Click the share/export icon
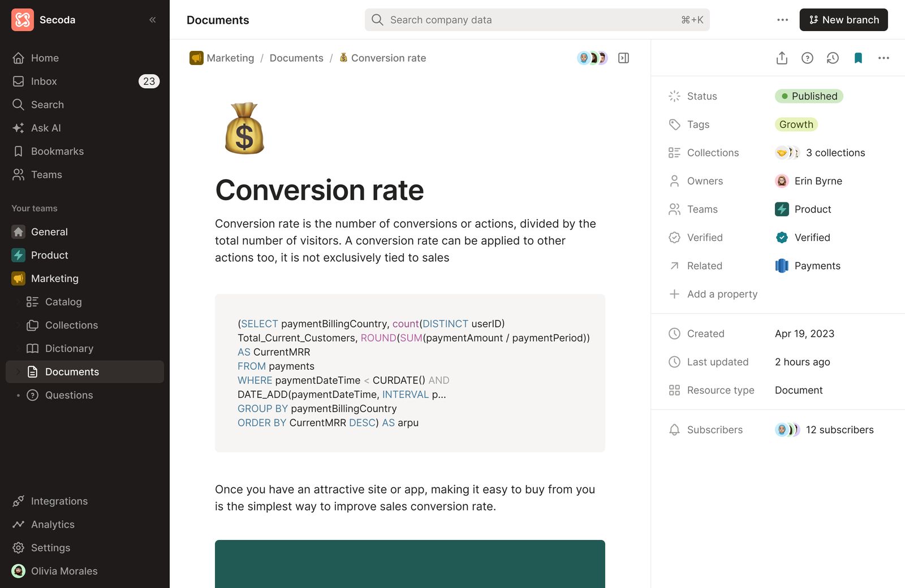905x588 pixels. [782, 58]
